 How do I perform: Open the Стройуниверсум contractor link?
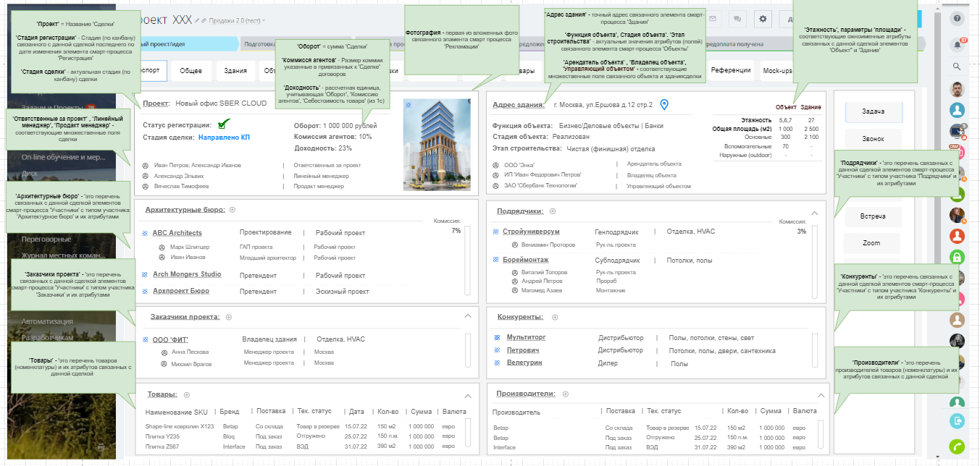[x=531, y=232]
